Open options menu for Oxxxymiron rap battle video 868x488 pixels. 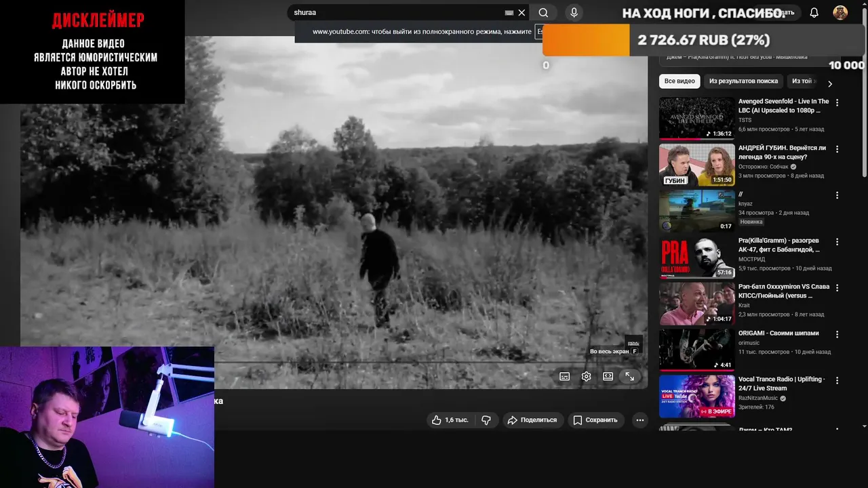point(837,287)
